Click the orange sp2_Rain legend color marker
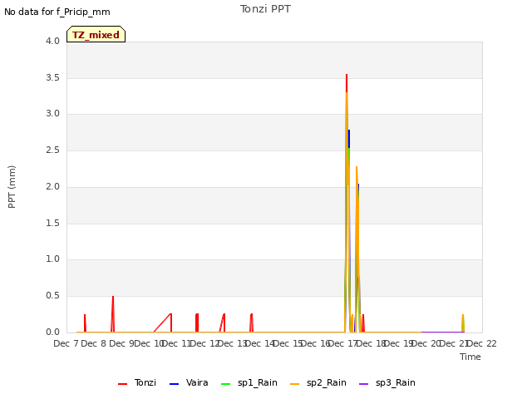The width and height of the screenshot is (532, 399). click(295, 384)
